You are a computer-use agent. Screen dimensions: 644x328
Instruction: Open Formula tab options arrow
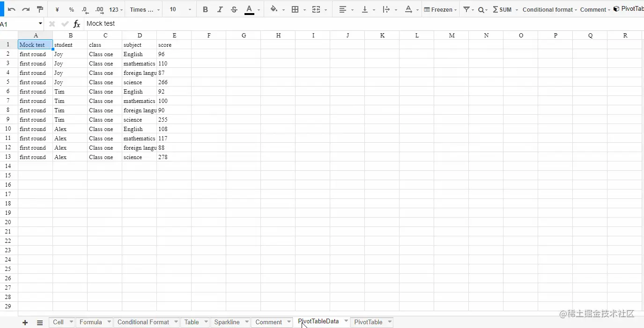click(x=109, y=322)
